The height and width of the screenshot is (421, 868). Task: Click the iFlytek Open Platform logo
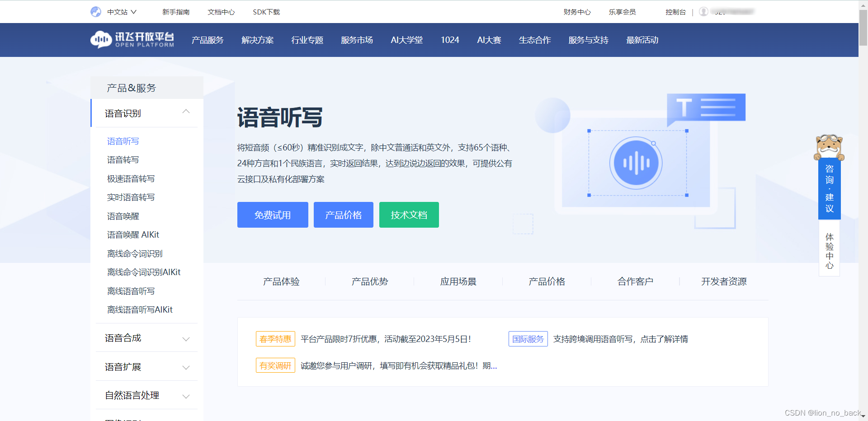coord(132,40)
